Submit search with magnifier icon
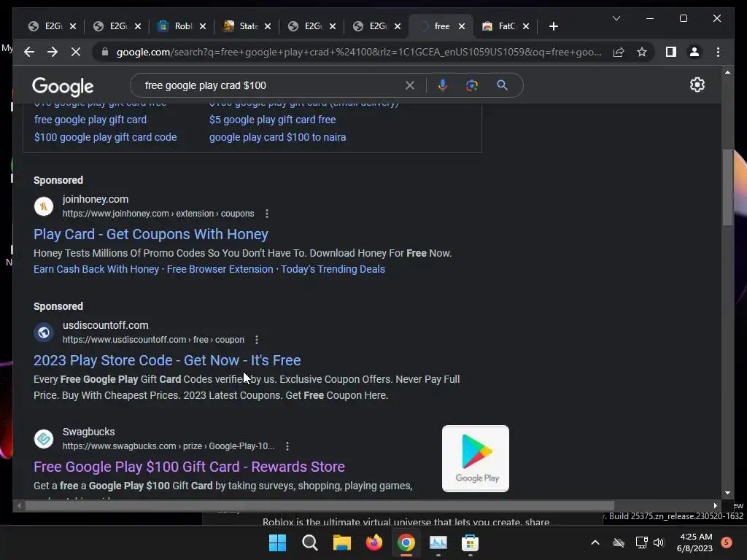Viewport: 747px width, 560px height. click(502, 85)
